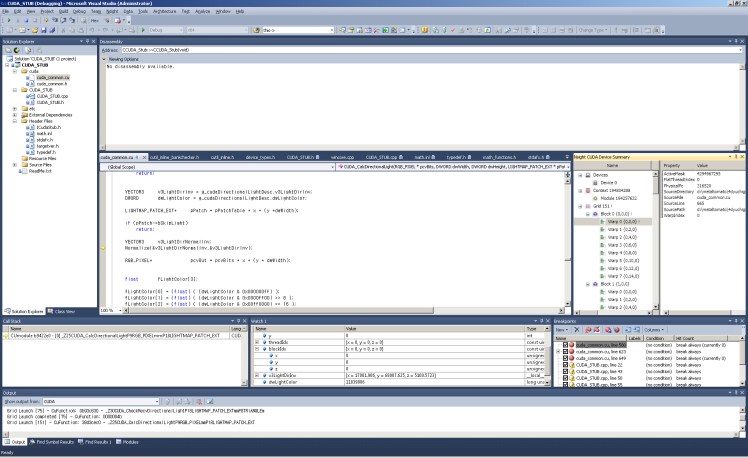Toggle the Hex display button
This screenshot has width=748, height=458.
point(94,21)
